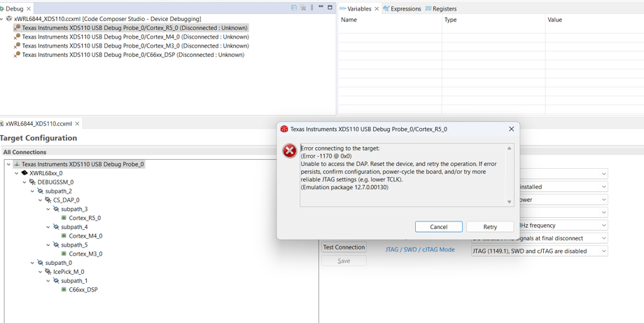The image size is (644, 323).
Task: Collapse the CS_DAP_0 node
Action: click(x=41, y=200)
